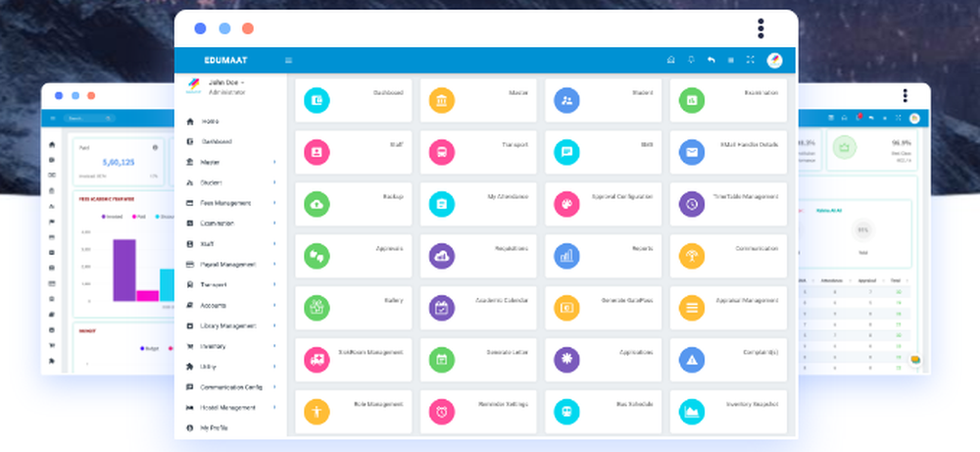
Task: Open the list icon in blue header
Action: pos(731,60)
